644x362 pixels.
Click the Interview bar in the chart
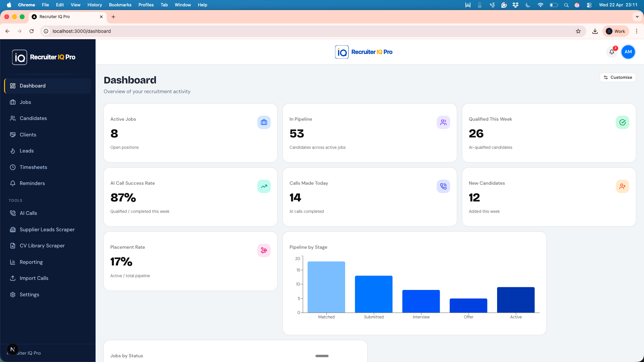tap(421, 301)
